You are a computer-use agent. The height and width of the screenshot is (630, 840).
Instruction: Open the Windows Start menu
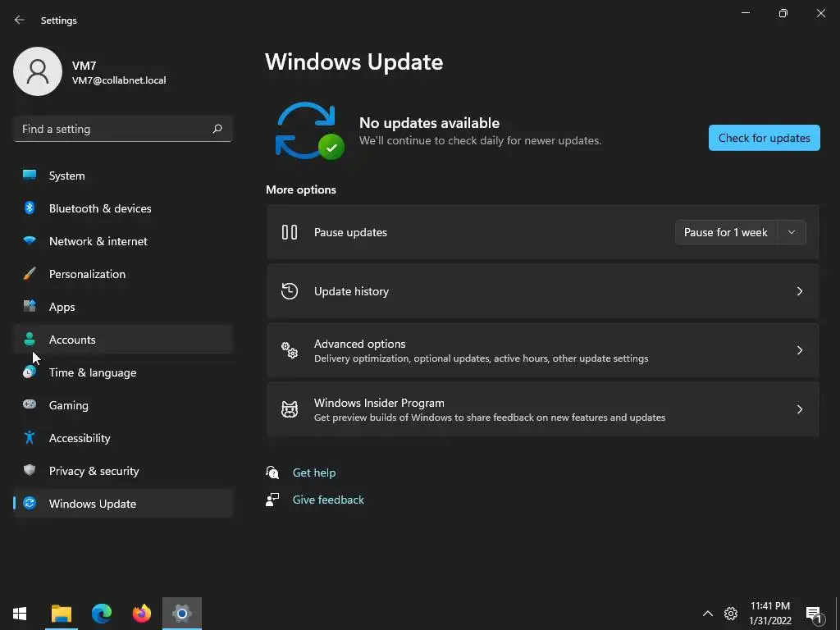(20, 613)
